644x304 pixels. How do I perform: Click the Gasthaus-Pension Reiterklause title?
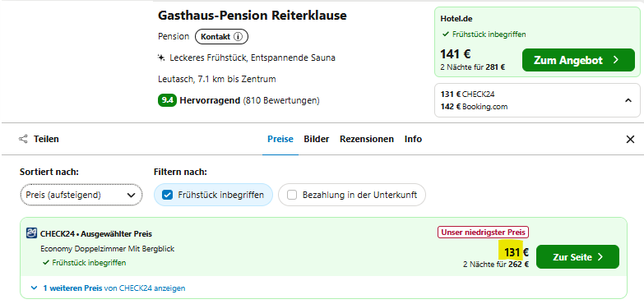coord(253,16)
